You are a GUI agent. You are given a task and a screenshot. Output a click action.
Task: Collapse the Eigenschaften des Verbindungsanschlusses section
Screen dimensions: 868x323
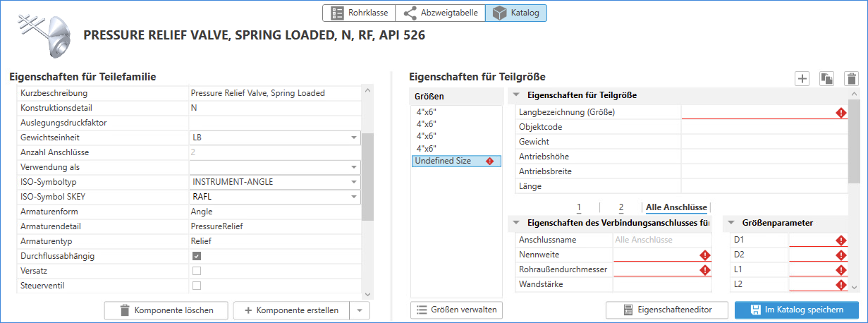pyautogui.click(x=516, y=223)
